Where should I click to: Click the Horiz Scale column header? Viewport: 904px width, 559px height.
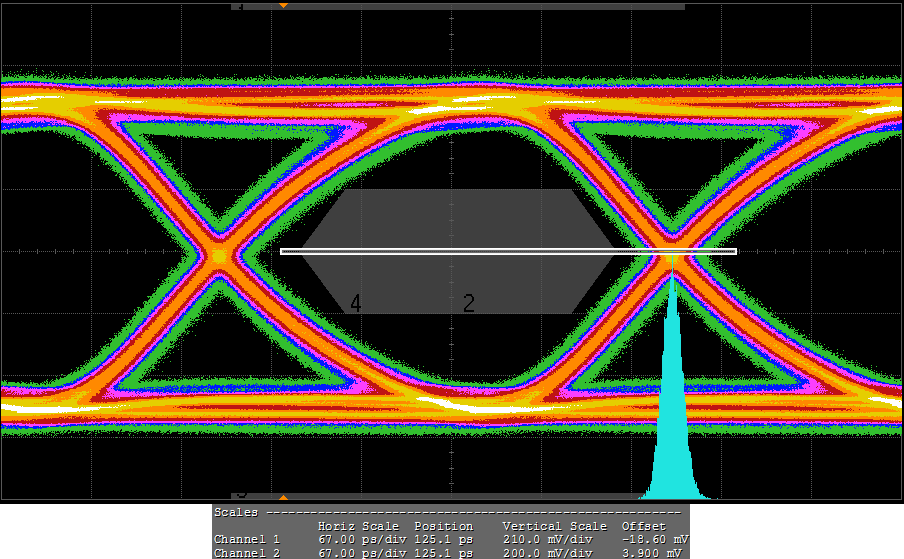point(358,526)
